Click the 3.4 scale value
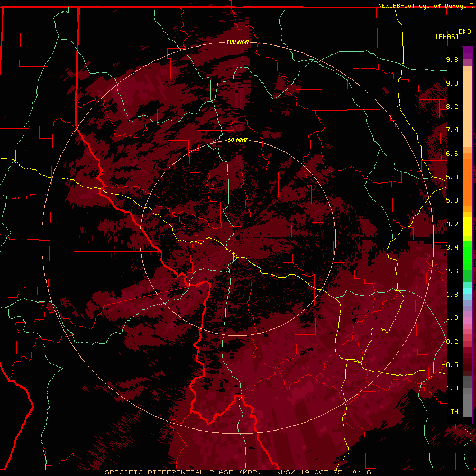Image resolution: width=476 pixels, height=476 pixels. pos(452,248)
